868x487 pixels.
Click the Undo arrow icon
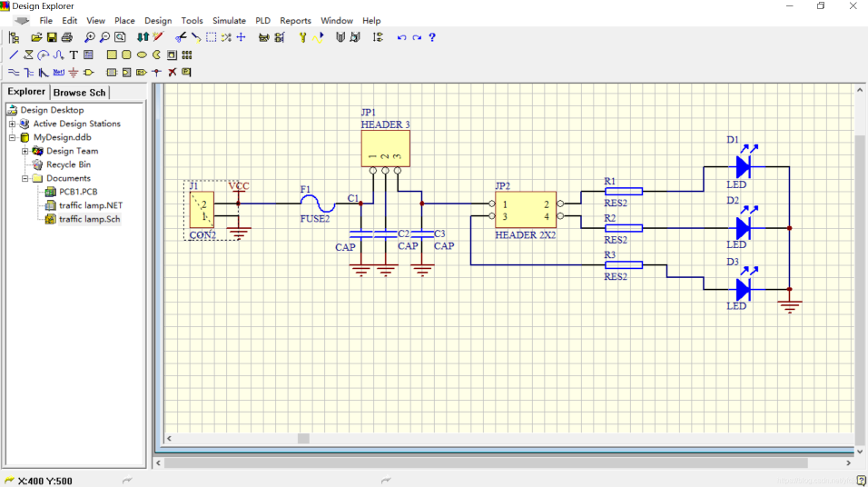401,37
